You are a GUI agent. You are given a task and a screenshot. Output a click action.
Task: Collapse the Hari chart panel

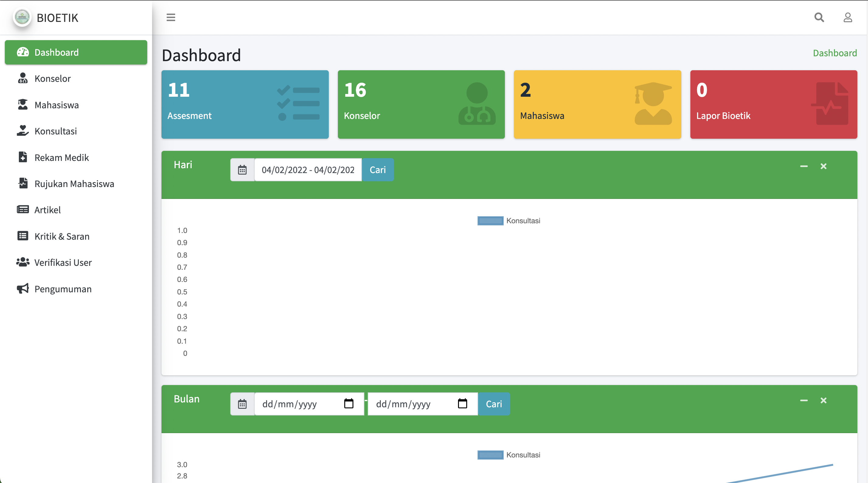point(804,166)
